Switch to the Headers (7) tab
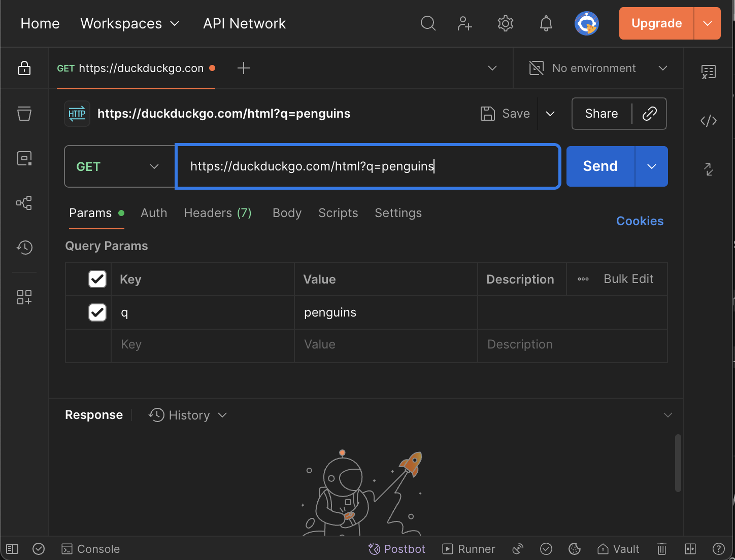The image size is (735, 560). point(218,213)
